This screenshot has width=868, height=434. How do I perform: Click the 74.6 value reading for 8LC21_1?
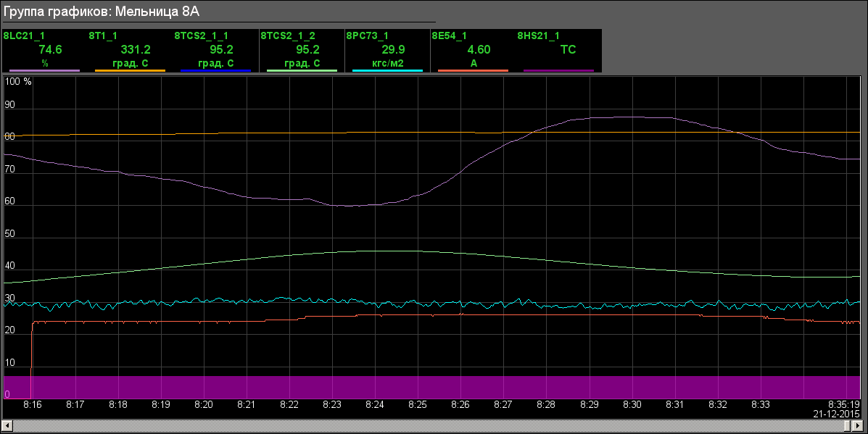tap(50, 49)
